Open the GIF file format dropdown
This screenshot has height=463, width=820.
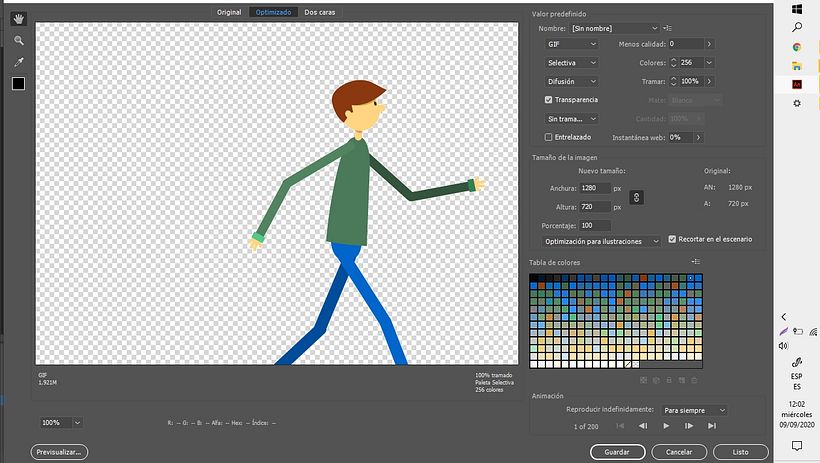(x=570, y=44)
